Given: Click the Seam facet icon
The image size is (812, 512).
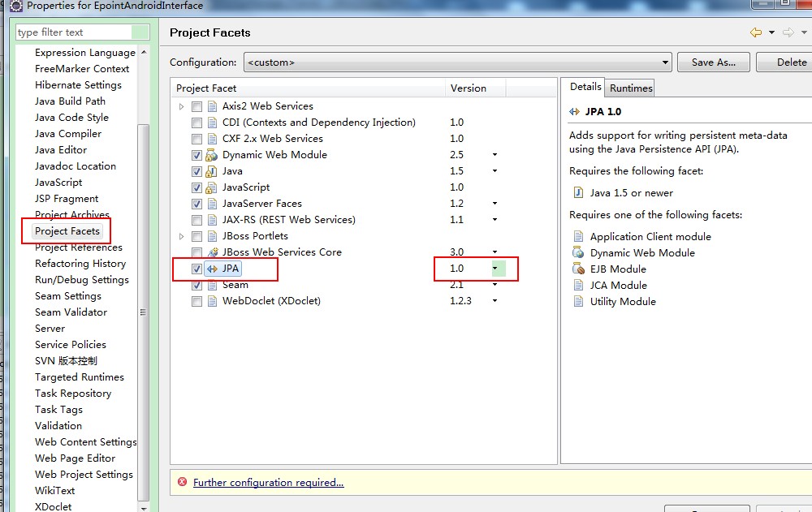Looking at the screenshot, I should coord(212,285).
